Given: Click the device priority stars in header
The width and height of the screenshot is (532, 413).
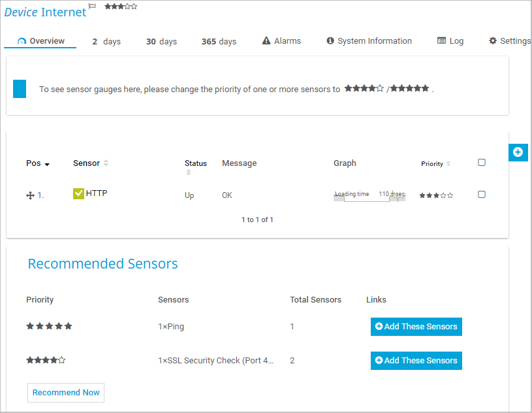Looking at the screenshot, I should pos(121,7).
